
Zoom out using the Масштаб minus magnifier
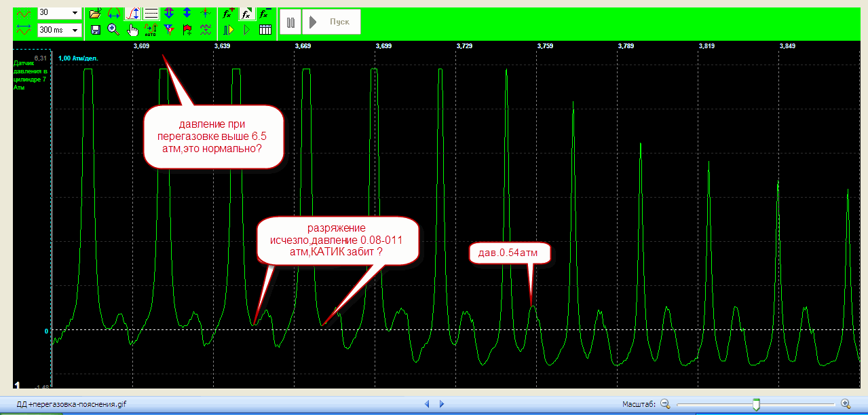point(665,403)
